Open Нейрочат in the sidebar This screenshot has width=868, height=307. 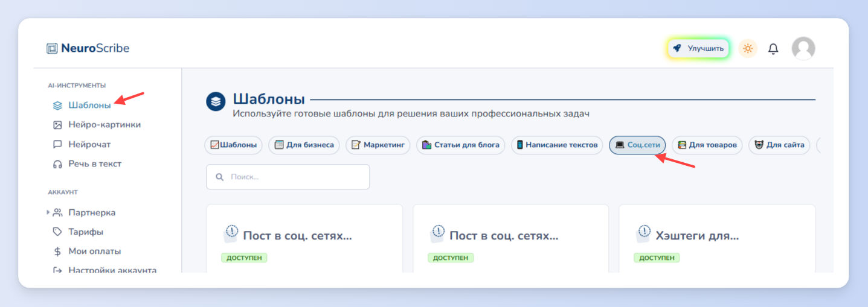(x=89, y=144)
